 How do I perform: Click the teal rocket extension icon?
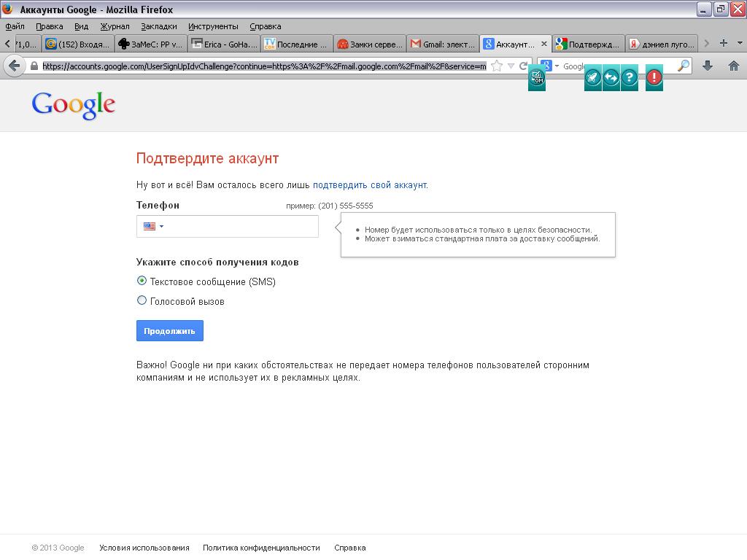592,77
